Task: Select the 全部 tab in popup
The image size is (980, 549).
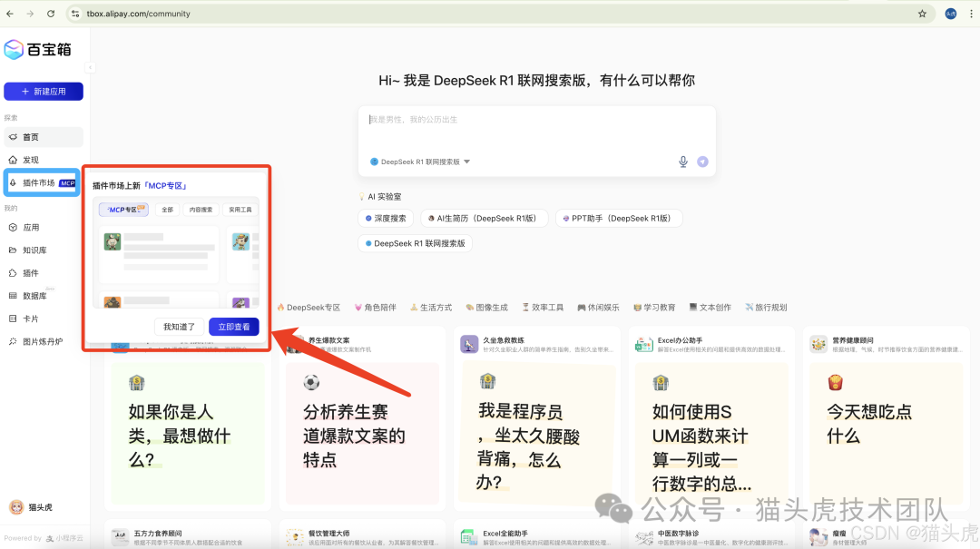Action: (168, 210)
